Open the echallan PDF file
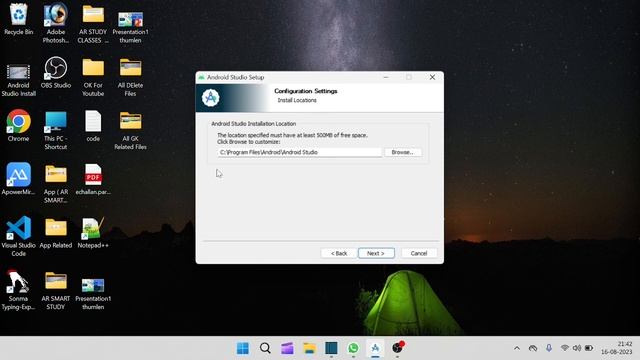The image size is (640, 360). [93, 179]
